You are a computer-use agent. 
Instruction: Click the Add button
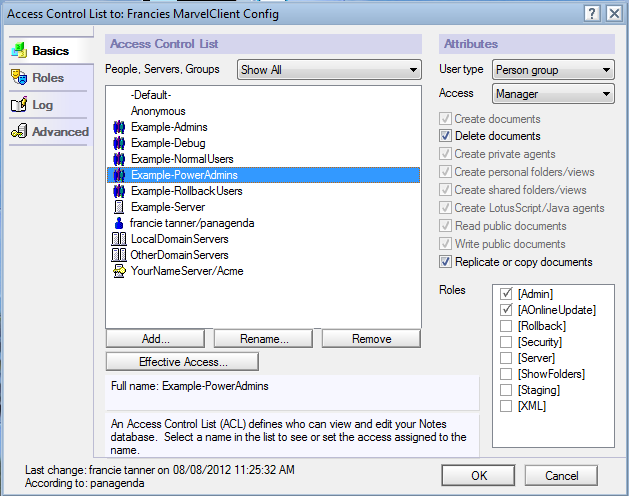(155, 339)
